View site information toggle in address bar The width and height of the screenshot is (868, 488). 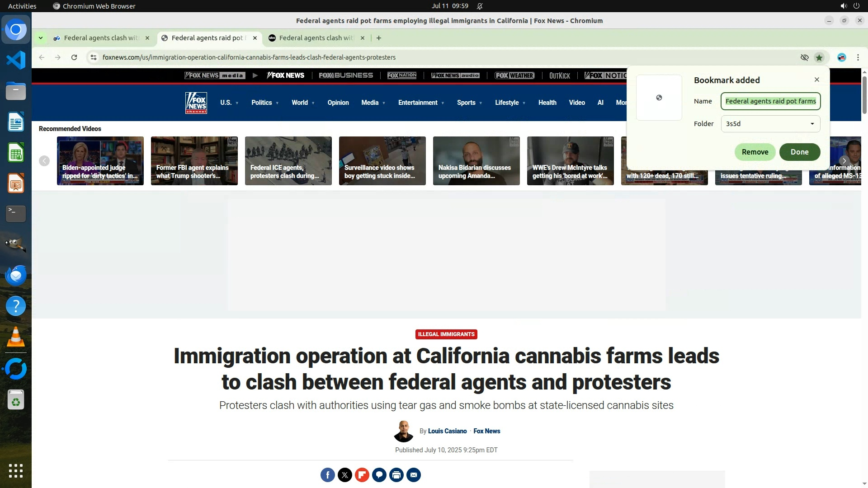tap(94, 57)
